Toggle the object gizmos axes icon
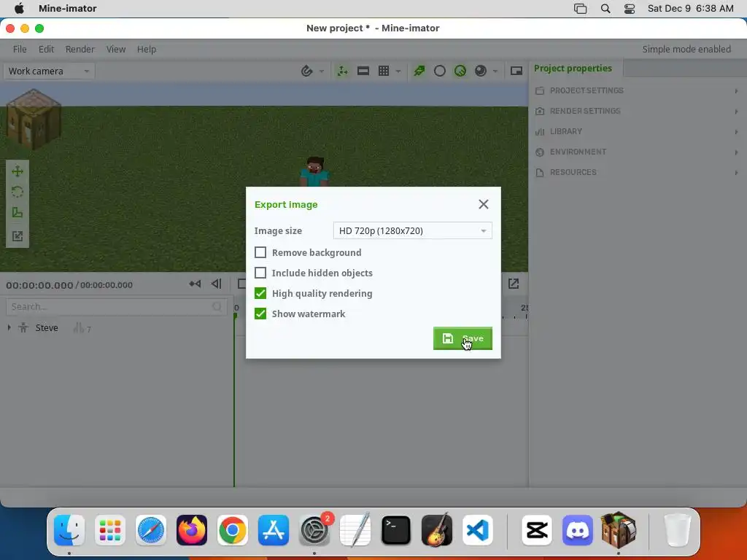 [343, 71]
